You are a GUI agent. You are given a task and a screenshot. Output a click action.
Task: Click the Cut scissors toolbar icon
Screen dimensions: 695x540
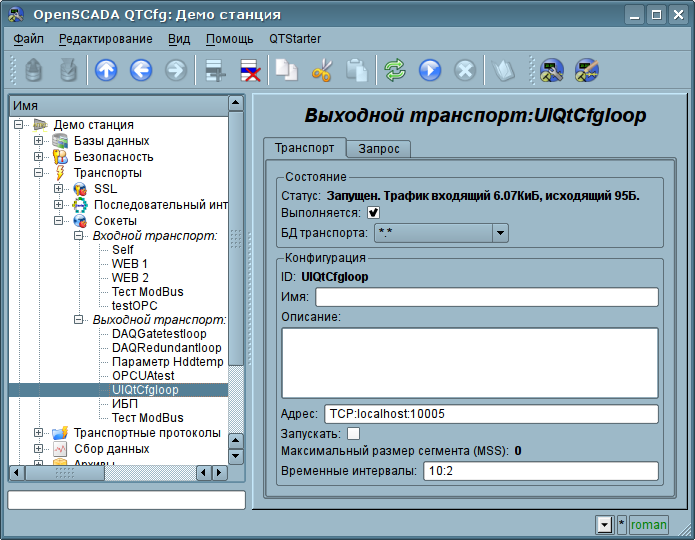[322, 70]
